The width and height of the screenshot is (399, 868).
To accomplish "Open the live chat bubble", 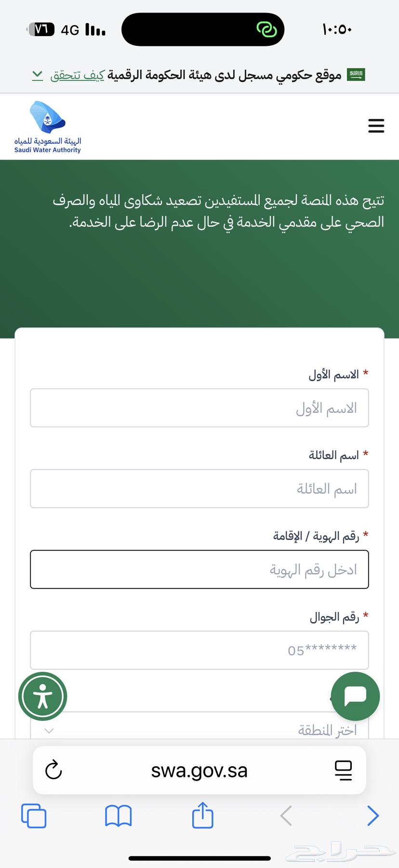I will [356, 696].
